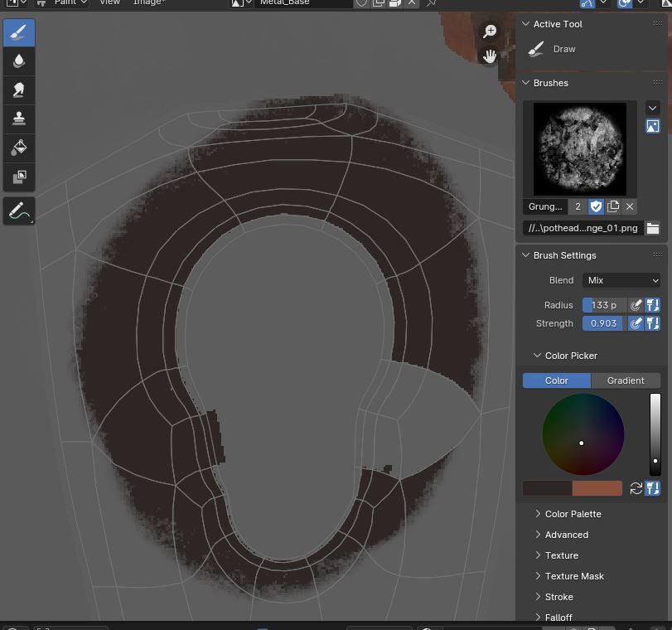Select the Fill bucket tool
The height and width of the screenshot is (630, 672).
(19, 148)
